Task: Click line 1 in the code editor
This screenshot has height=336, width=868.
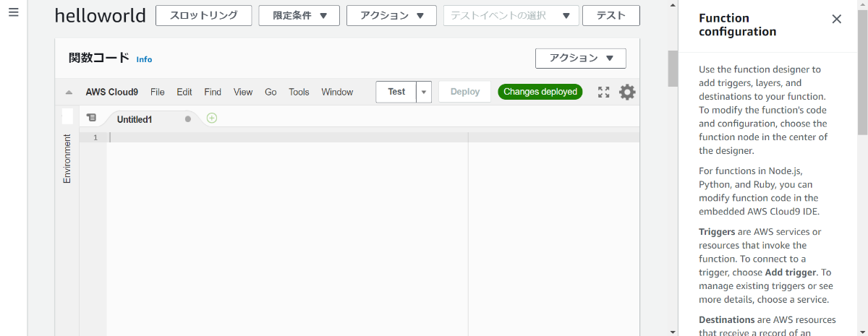Action: coord(373,137)
